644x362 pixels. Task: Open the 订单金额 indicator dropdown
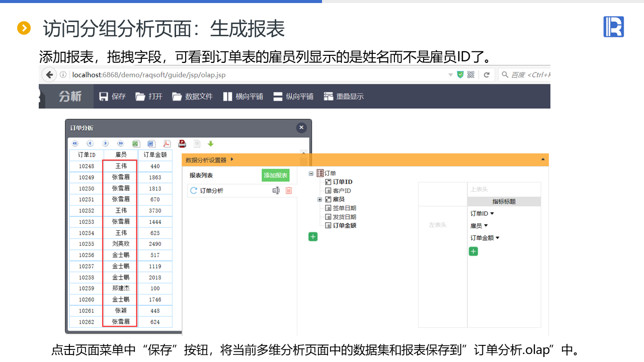tap(498, 238)
